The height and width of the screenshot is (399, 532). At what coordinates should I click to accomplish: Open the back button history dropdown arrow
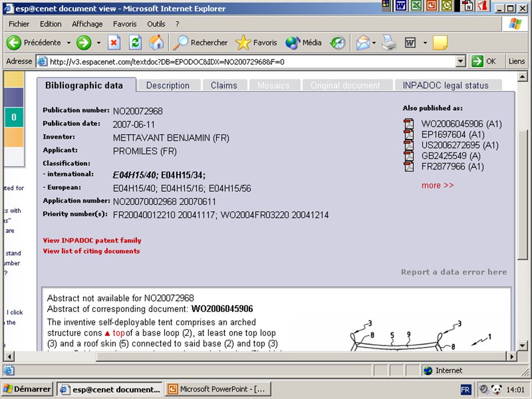point(69,43)
